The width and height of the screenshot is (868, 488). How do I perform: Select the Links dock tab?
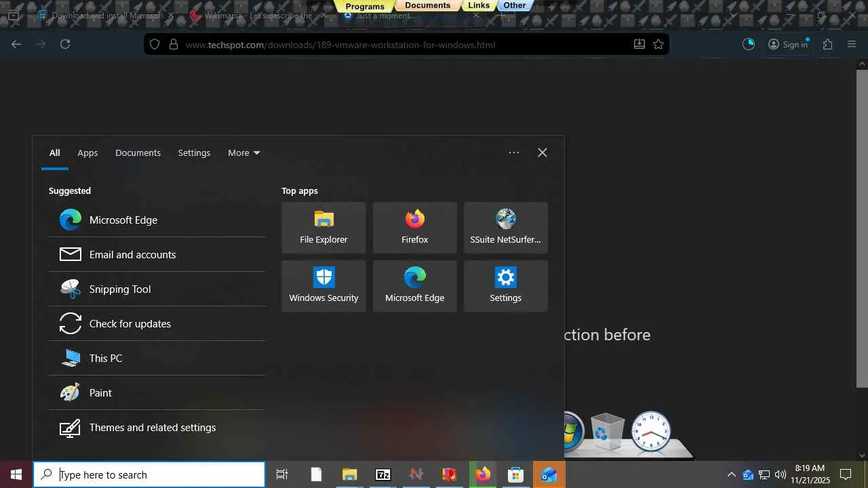coord(479,5)
